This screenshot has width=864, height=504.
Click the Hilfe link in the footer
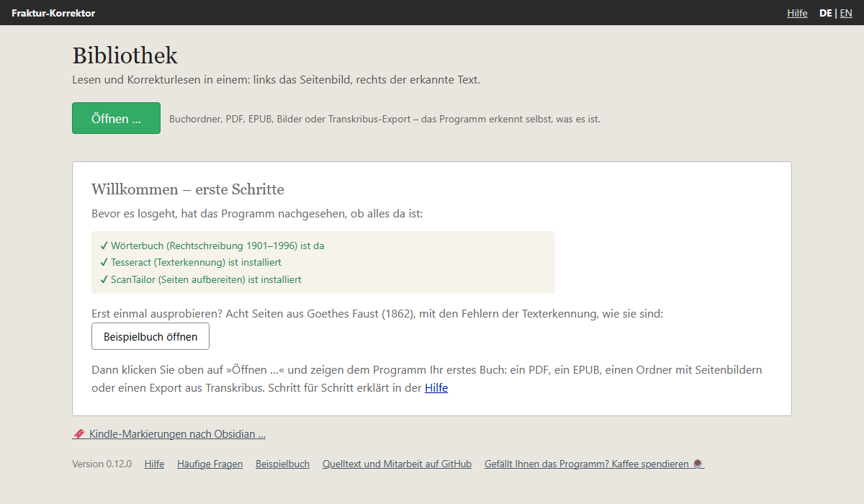pyautogui.click(x=154, y=464)
